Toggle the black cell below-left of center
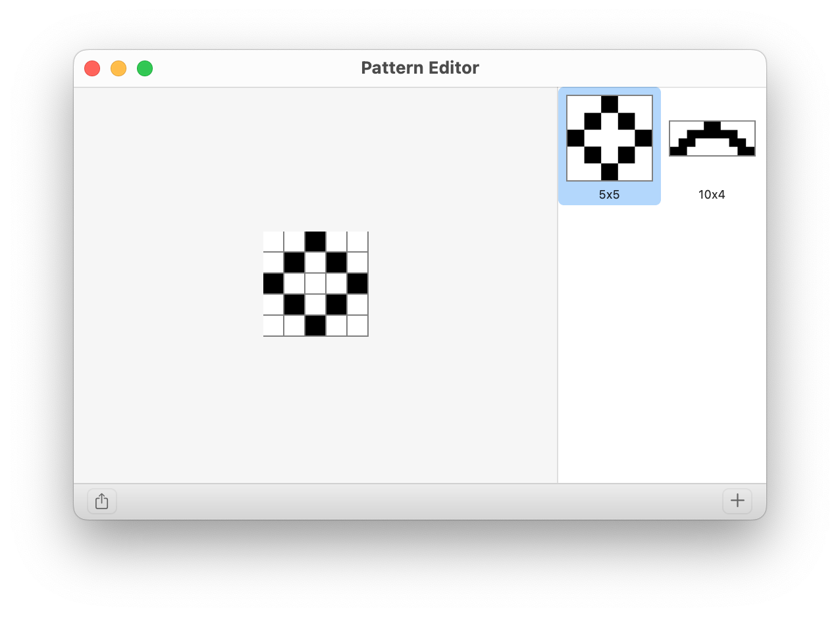The height and width of the screenshot is (617, 840). pyautogui.click(x=295, y=304)
